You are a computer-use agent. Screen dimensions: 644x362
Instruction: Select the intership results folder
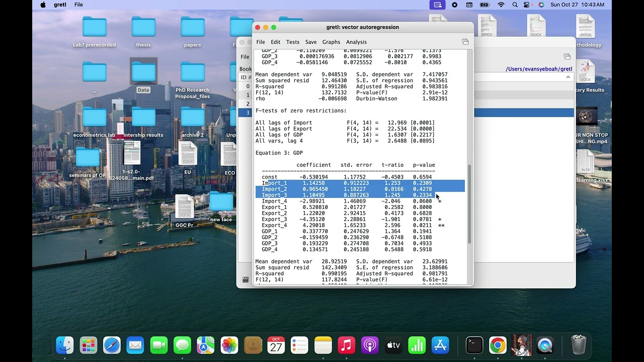pyautogui.click(x=143, y=122)
